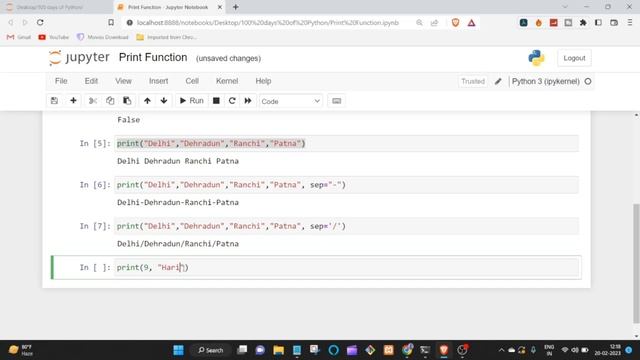The image size is (640, 360).
Task: Open the browser extensions puzzle icon
Action: point(583,23)
